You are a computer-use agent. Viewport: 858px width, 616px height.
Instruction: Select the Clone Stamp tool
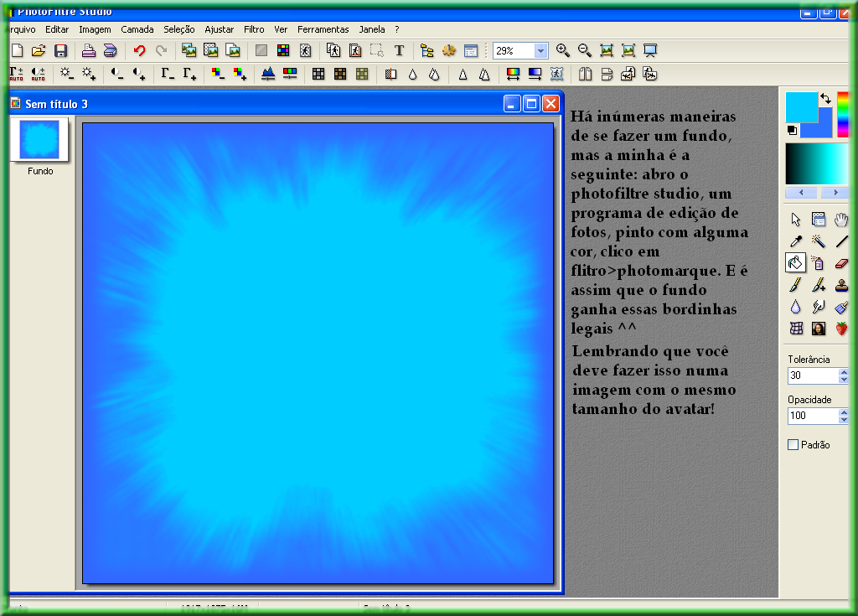pos(841,285)
